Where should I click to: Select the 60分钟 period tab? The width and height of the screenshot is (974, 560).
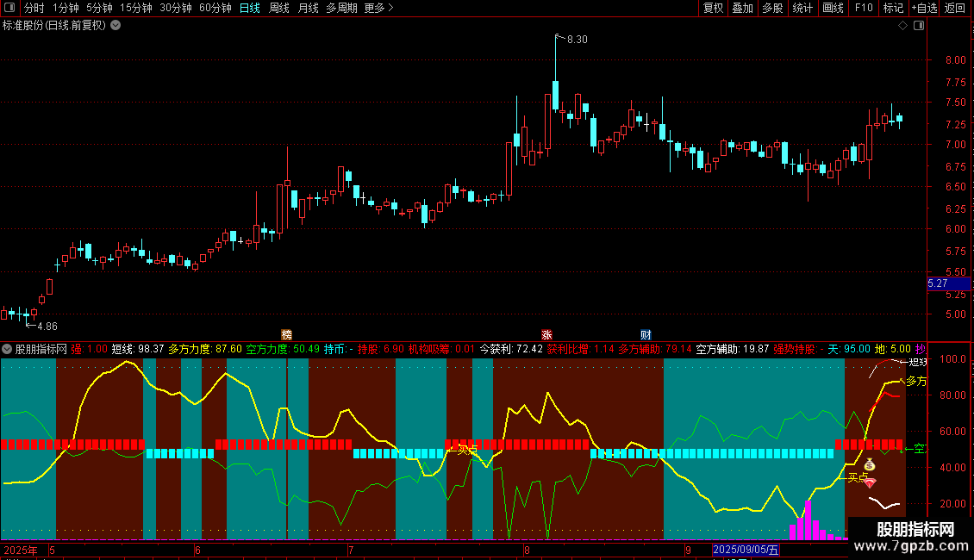[215, 8]
